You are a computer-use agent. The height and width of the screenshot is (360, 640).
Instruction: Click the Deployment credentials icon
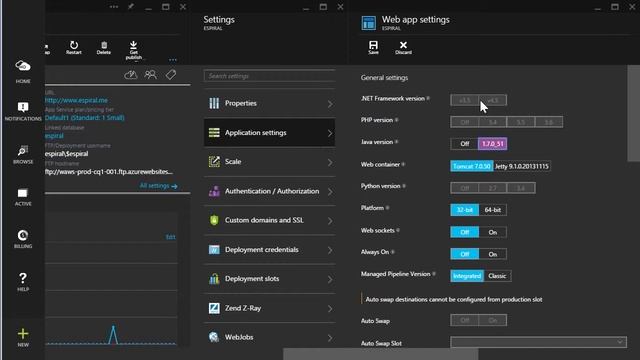pyautogui.click(x=214, y=249)
